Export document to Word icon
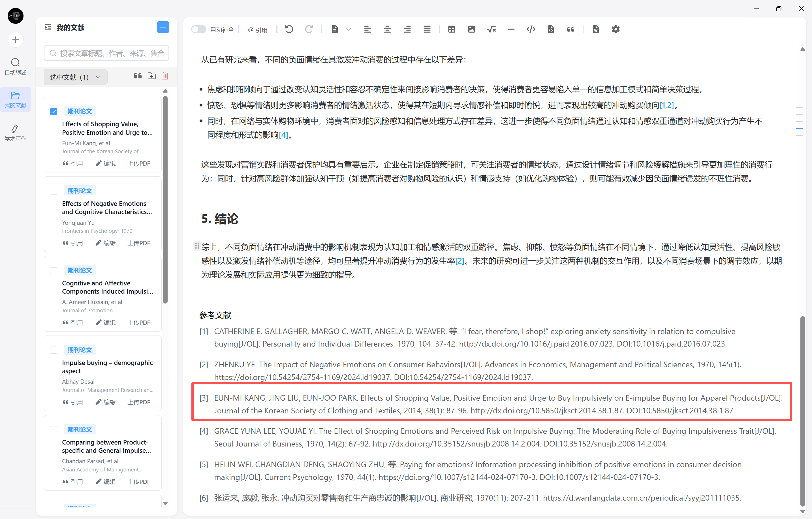The image size is (812, 519). pos(595,29)
